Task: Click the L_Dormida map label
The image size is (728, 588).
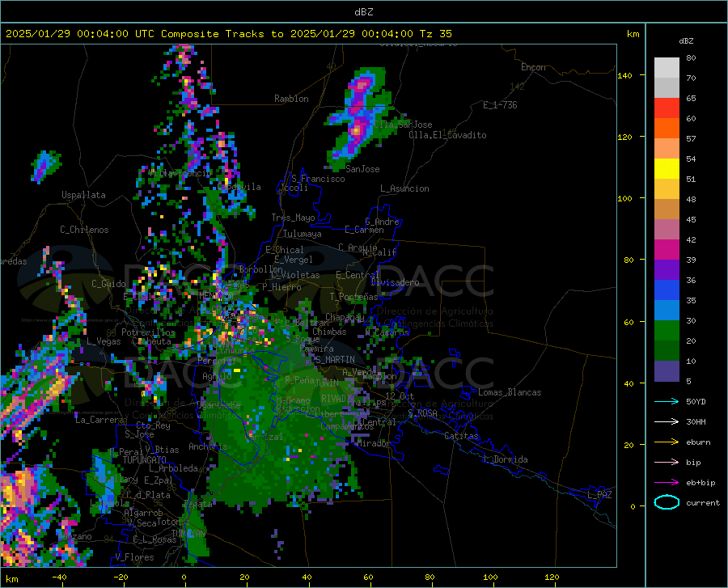Action: [x=506, y=459]
